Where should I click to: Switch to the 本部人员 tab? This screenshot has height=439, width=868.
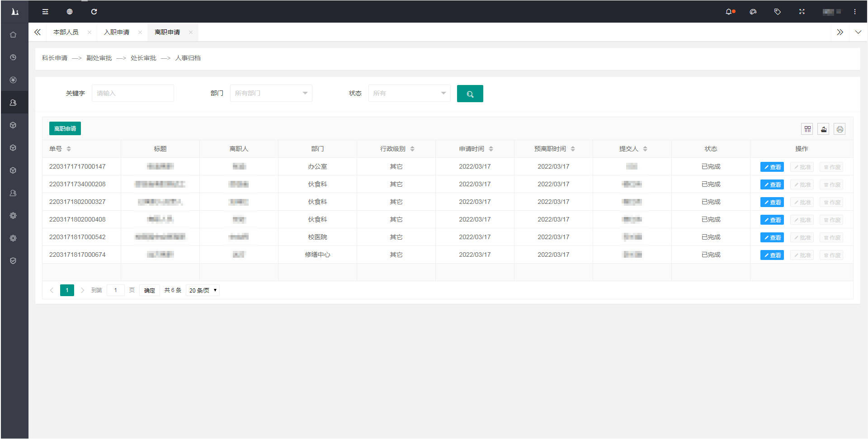[x=66, y=32]
